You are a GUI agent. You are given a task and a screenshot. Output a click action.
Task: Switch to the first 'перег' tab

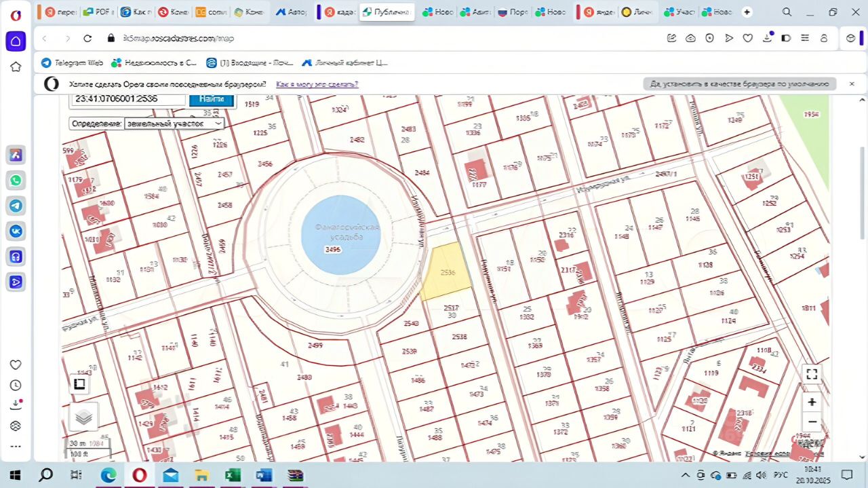tap(60, 12)
